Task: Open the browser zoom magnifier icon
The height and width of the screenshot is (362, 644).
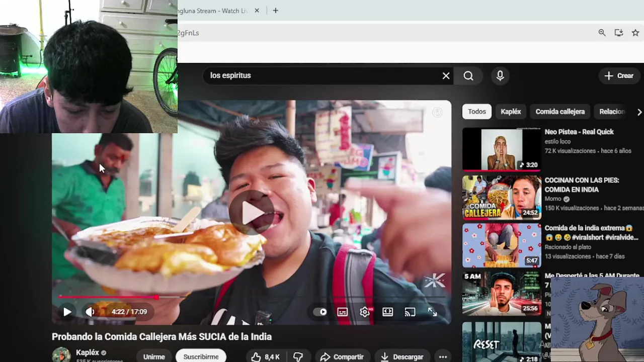Action: click(x=602, y=33)
